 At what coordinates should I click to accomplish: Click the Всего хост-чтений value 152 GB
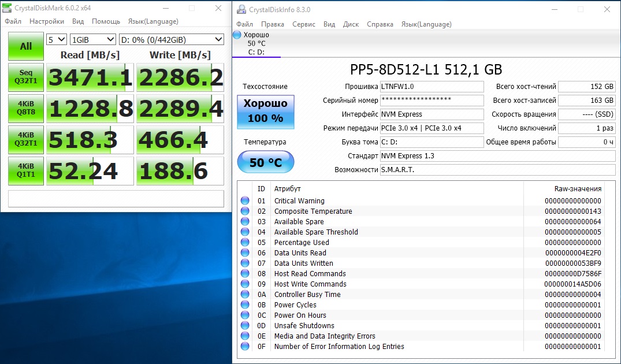(x=586, y=86)
